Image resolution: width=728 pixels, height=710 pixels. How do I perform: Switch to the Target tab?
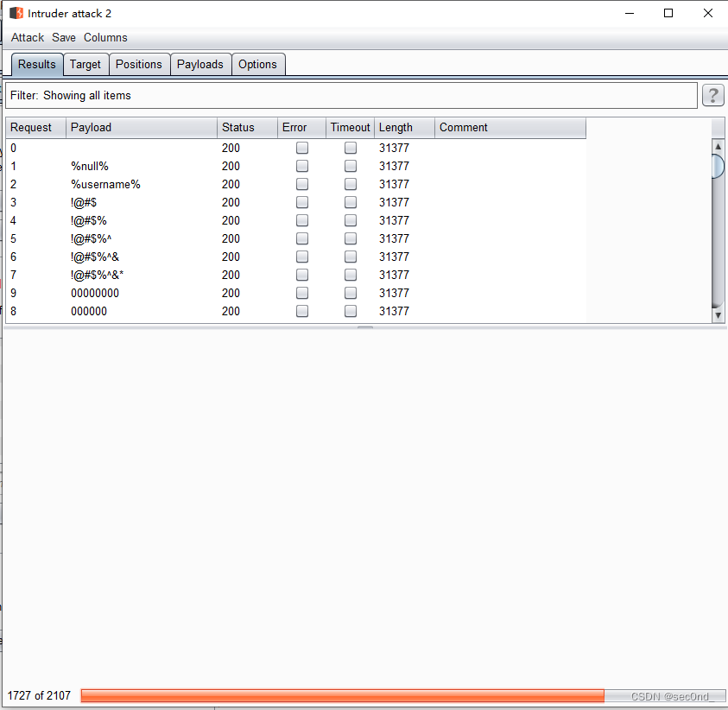tap(85, 64)
